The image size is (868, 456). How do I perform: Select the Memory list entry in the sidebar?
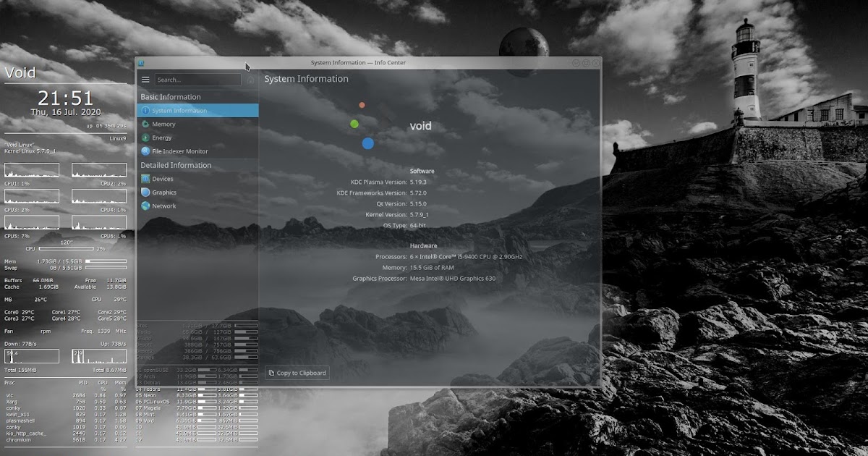click(164, 124)
